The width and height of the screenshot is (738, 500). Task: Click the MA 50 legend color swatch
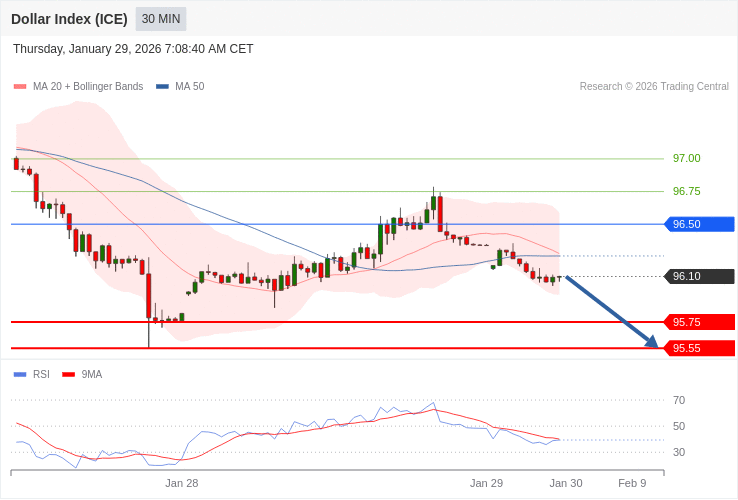click(162, 87)
